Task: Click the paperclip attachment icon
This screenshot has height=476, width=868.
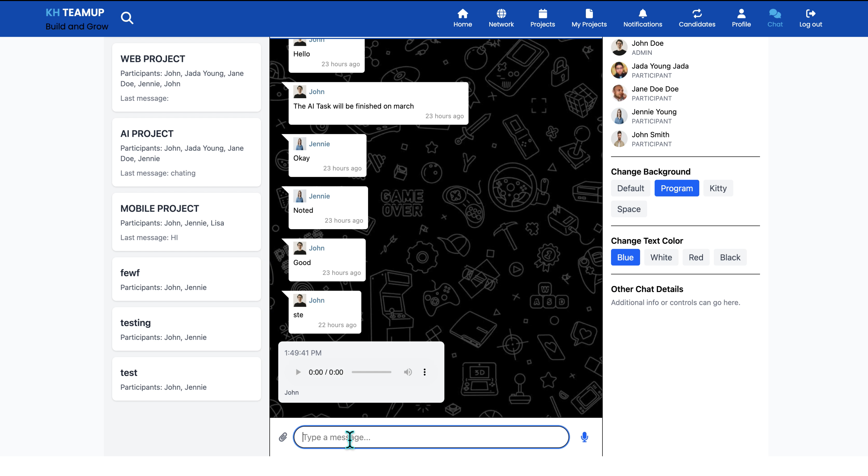Action: click(x=283, y=437)
